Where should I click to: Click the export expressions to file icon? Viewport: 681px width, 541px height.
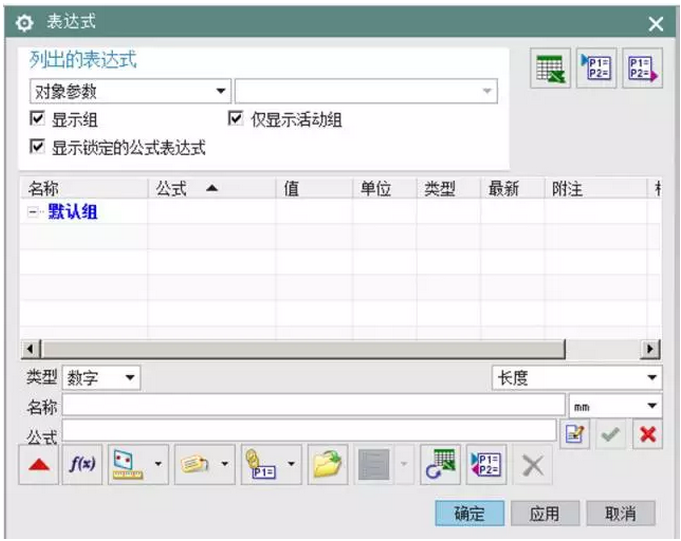pos(642,69)
